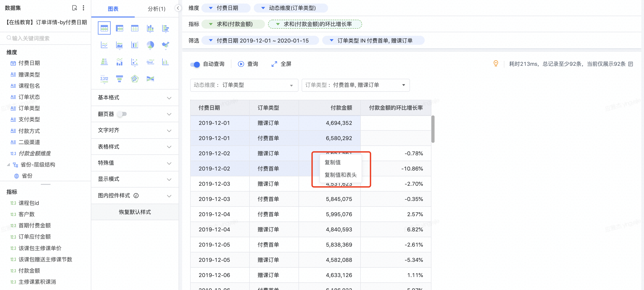Choose the China map chart icon
Screen dimensions: 644x290
coord(165,45)
